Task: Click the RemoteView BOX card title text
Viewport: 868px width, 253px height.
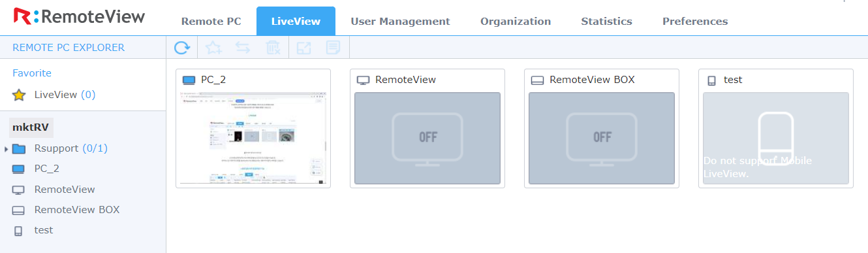Action: click(x=592, y=80)
